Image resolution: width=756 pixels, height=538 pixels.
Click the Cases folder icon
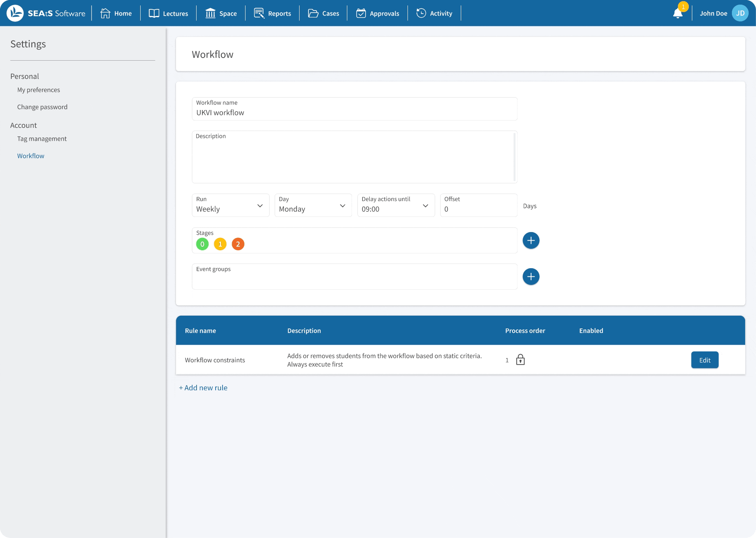click(x=313, y=13)
